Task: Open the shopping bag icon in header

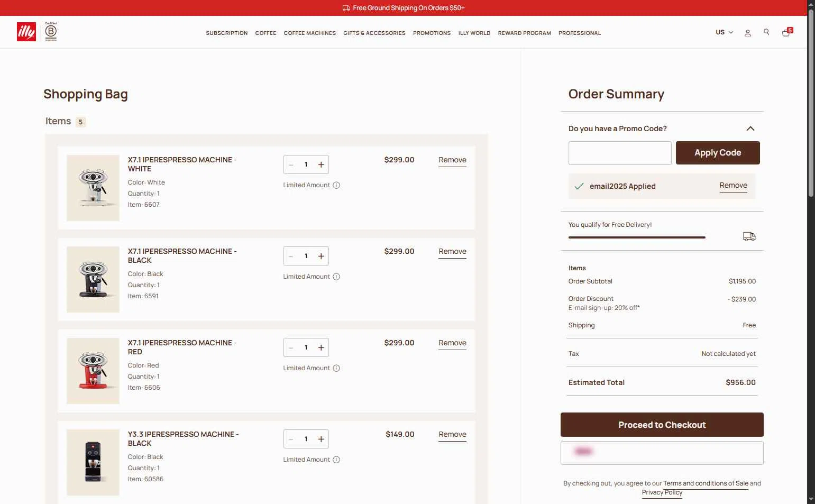Action: pyautogui.click(x=786, y=32)
